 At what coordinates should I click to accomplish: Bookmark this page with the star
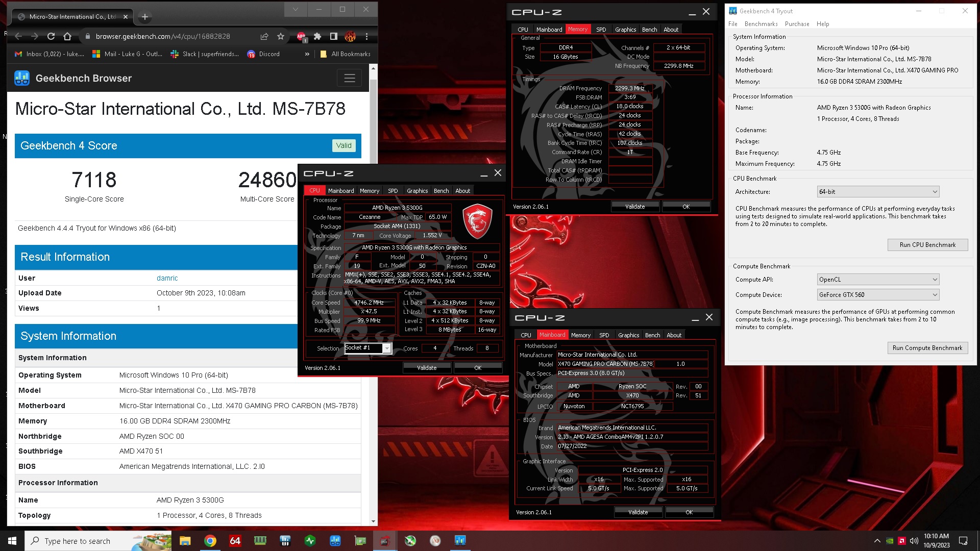click(x=281, y=36)
